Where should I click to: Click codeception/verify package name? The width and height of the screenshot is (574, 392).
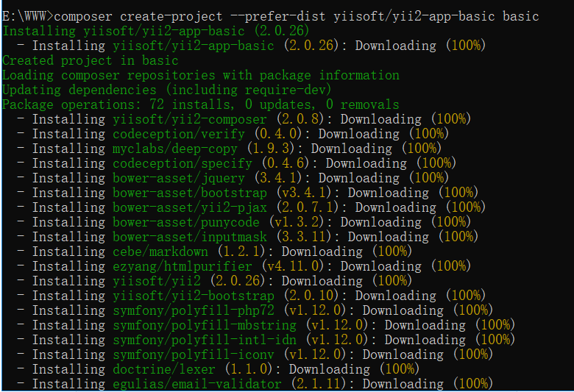pyautogui.click(x=179, y=134)
